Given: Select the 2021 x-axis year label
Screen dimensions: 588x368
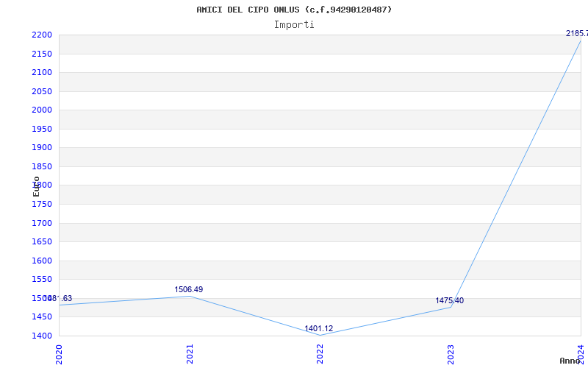Looking at the screenshot, I should coord(190,354).
